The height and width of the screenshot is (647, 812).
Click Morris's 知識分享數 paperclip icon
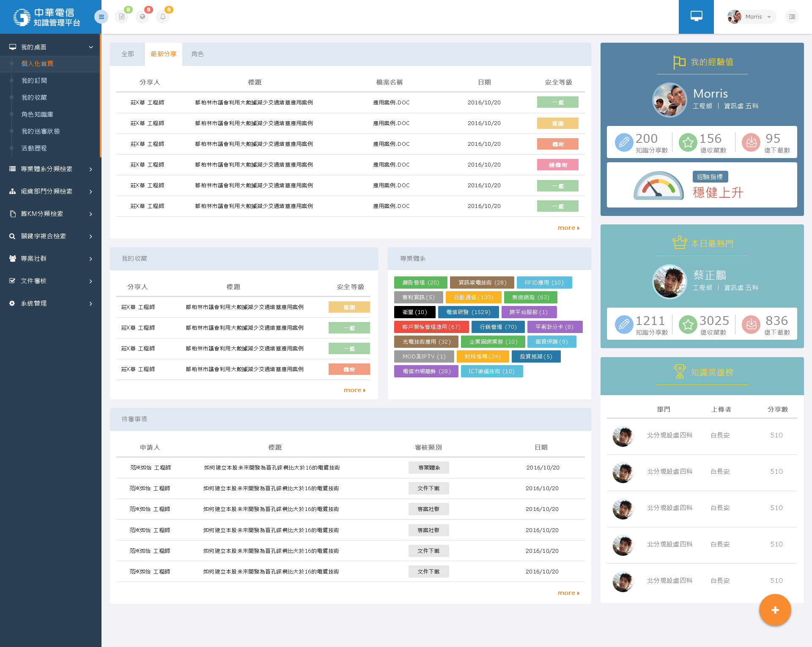click(624, 142)
